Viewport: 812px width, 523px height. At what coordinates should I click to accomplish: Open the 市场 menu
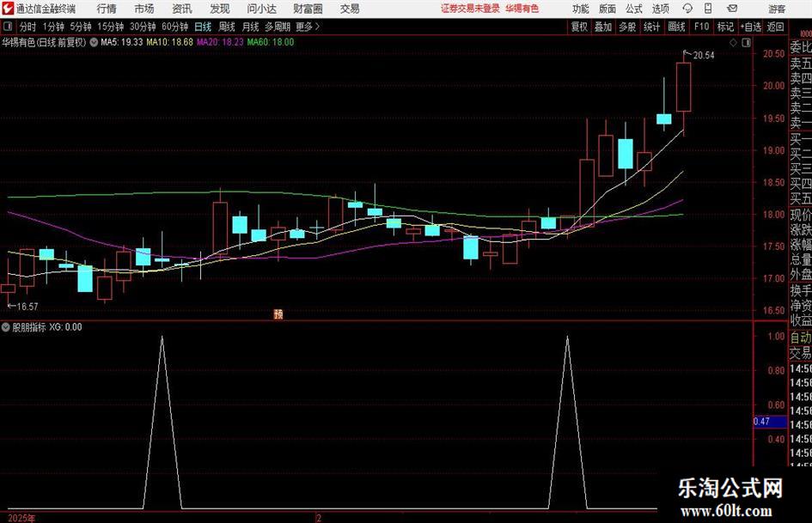(x=144, y=9)
